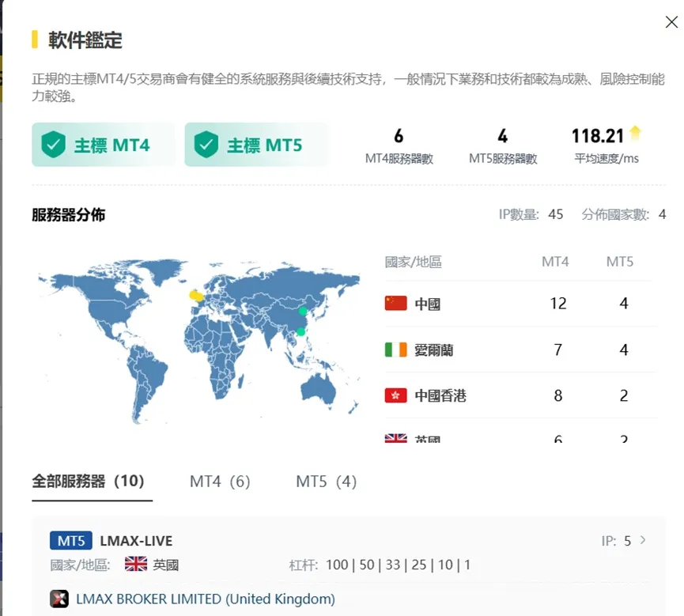Click the 118.21 average speed value

[598, 136]
